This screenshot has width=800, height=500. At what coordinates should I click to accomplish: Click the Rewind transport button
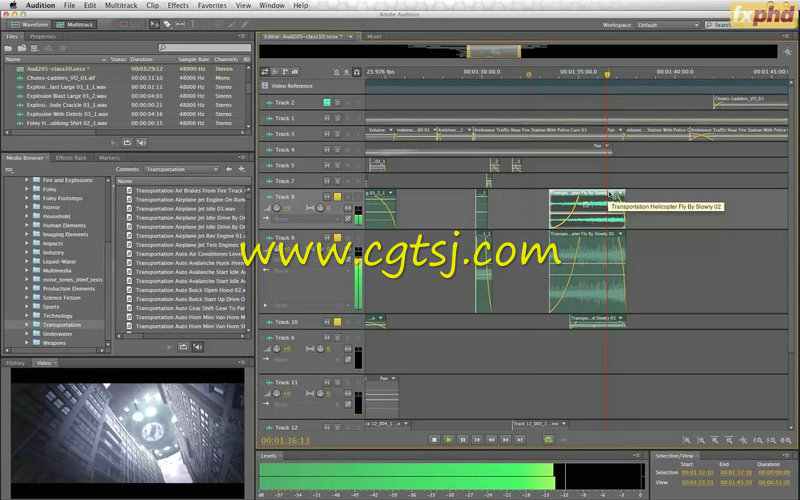pos(491,440)
